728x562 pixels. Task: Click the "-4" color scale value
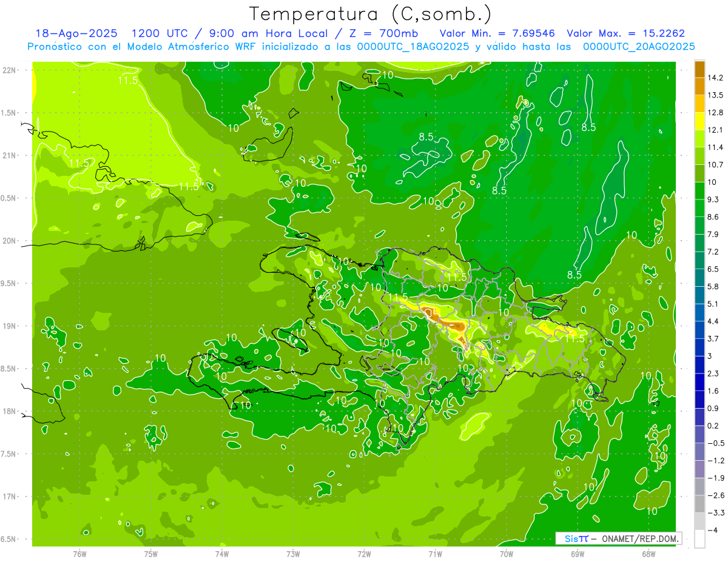coord(713,530)
